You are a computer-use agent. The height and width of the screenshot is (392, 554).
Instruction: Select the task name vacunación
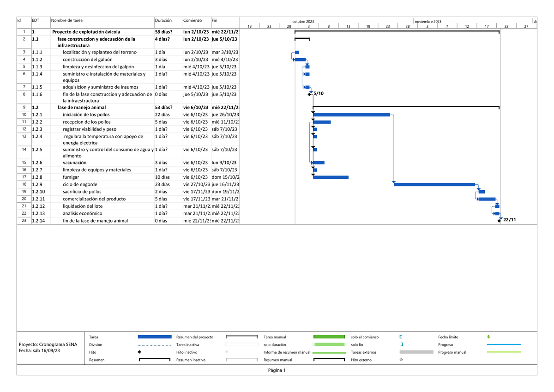74,163
